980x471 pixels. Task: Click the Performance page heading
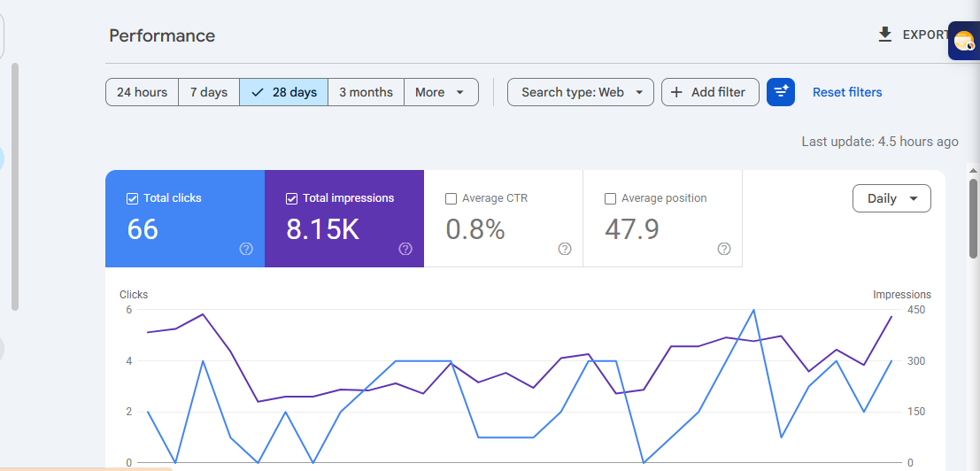click(162, 35)
